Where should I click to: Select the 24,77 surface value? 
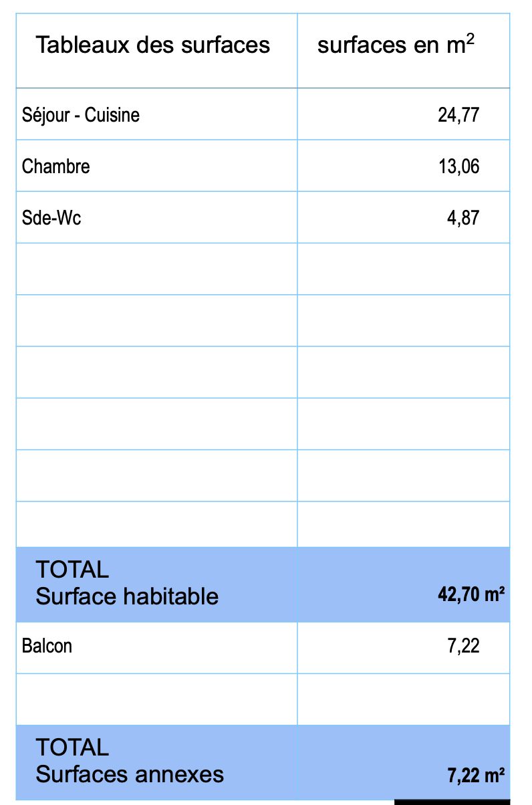[458, 115]
